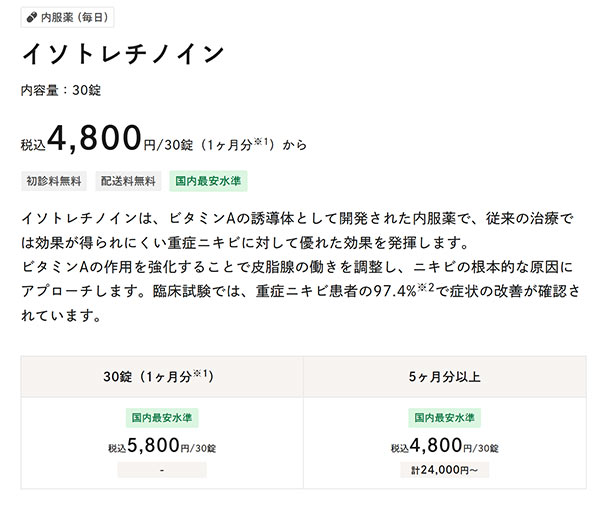The width and height of the screenshot is (600, 505).
Task: Select the 5ヶ月分以上 column header
Action: point(445,377)
